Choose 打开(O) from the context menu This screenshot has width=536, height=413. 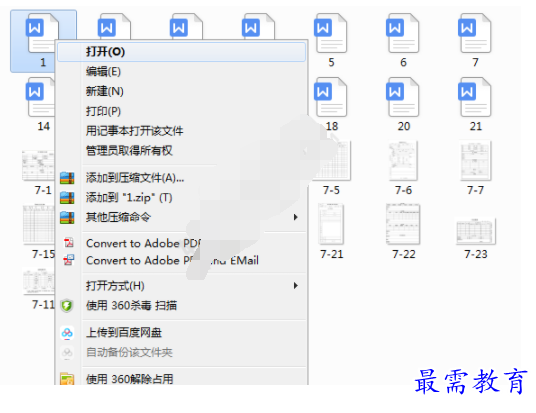[x=182, y=52]
